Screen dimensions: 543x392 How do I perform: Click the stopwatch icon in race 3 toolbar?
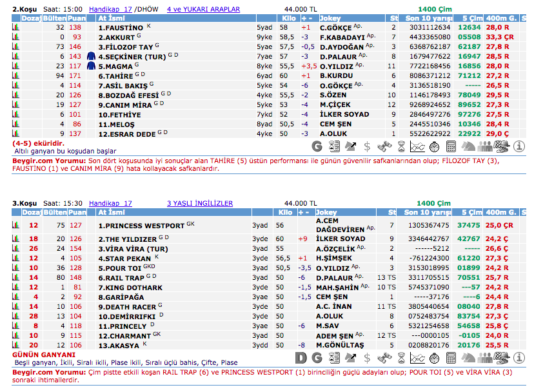(434, 357)
